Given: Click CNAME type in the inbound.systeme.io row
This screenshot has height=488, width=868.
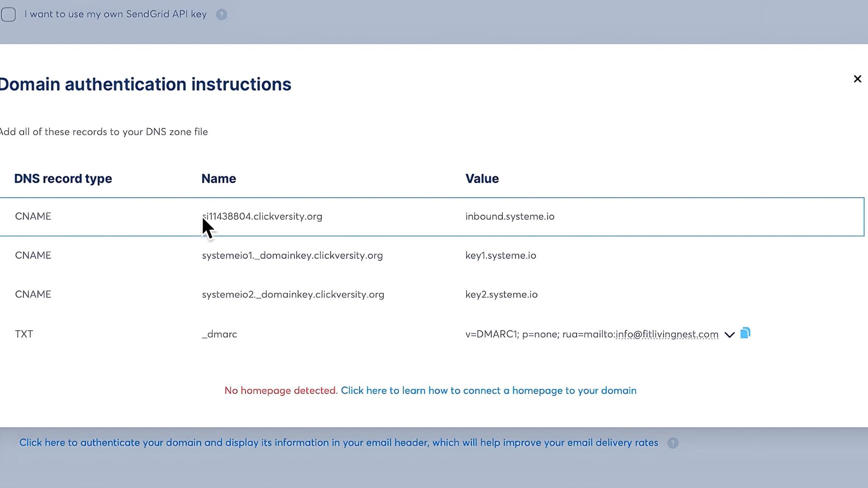Looking at the screenshot, I should pos(33,216).
